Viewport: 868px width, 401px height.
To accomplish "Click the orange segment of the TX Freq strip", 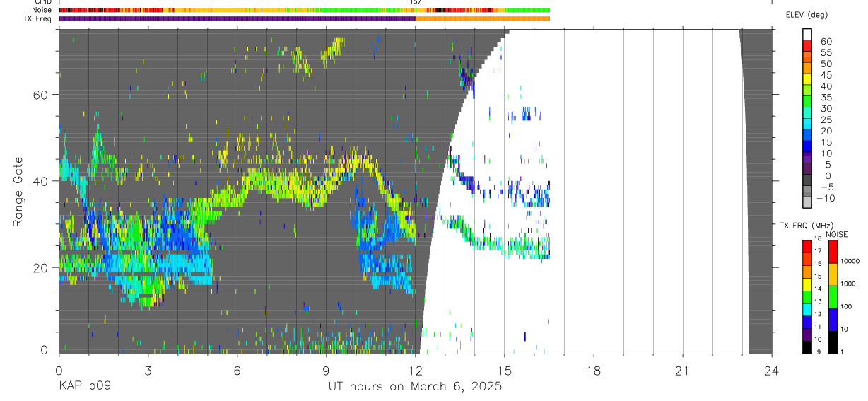I will pyautogui.click(x=483, y=18).
